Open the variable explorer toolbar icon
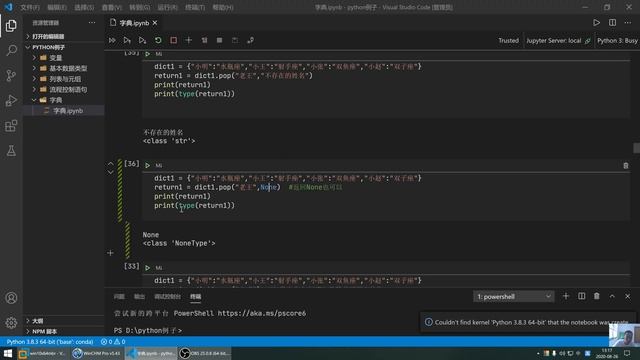640x360 pixels. pyautogui.click(x=220, y=40)
